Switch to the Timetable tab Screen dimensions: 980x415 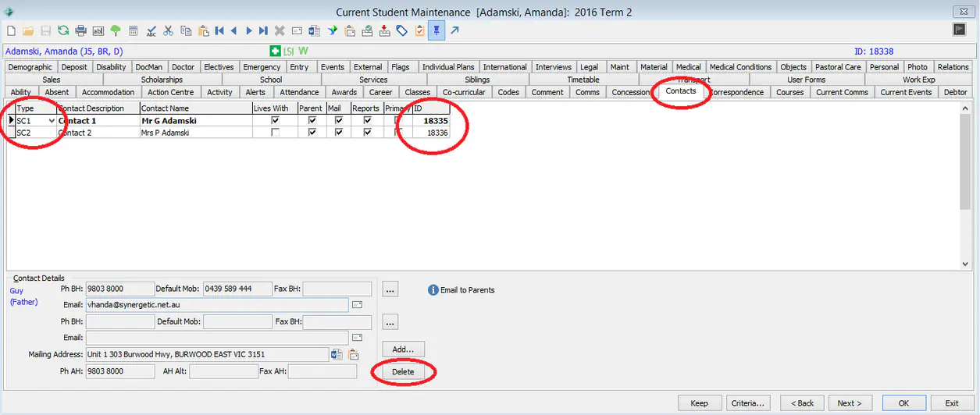point(583,80)
